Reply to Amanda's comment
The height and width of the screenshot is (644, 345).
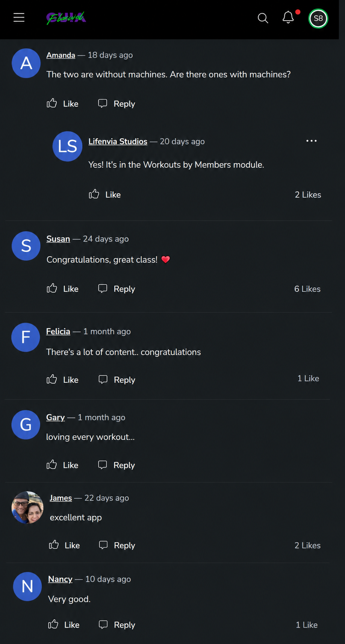[x=117, y=103]
